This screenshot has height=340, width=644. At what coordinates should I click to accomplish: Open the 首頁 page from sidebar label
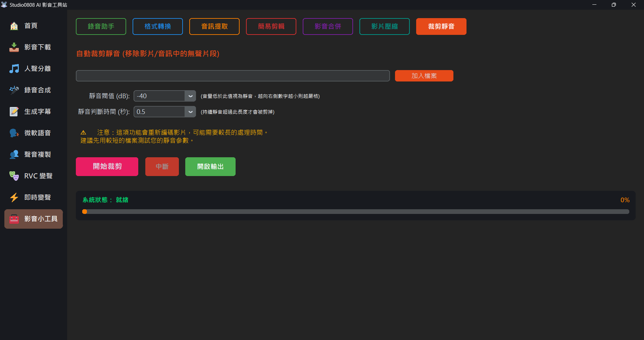click(x=31, y=26)
